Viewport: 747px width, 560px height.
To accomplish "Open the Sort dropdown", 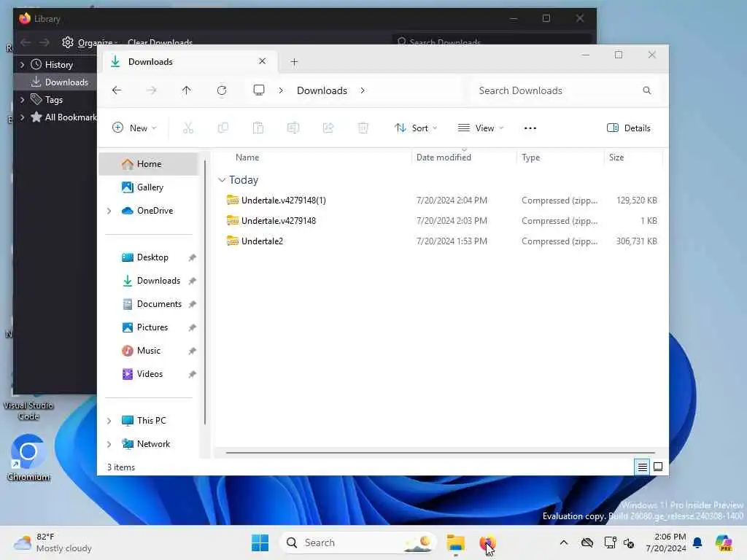I will pos(415,128).
